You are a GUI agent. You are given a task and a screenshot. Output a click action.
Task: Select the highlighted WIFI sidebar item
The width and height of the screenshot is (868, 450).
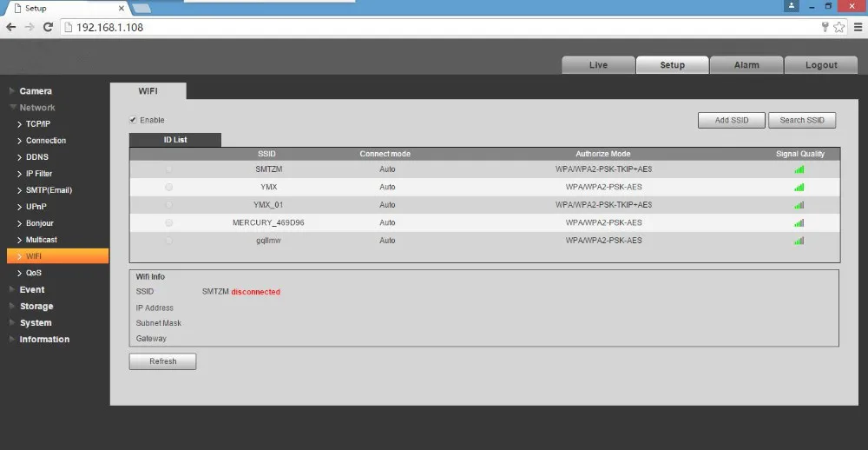(x=57, y=256)
